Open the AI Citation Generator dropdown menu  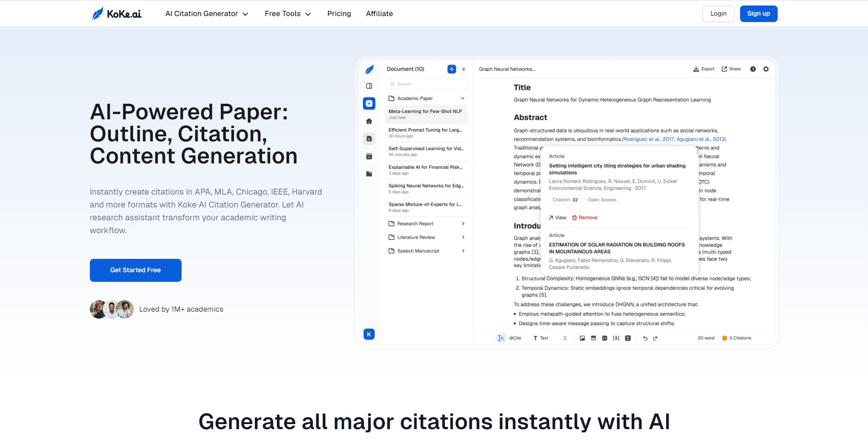[206, 14]
